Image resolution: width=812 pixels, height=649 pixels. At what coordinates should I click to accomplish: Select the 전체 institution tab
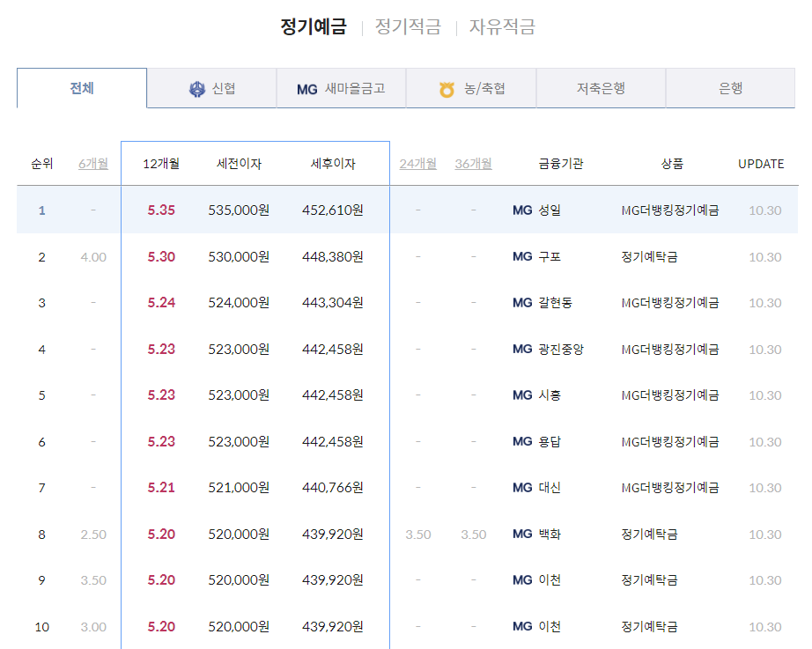(82, 88)
